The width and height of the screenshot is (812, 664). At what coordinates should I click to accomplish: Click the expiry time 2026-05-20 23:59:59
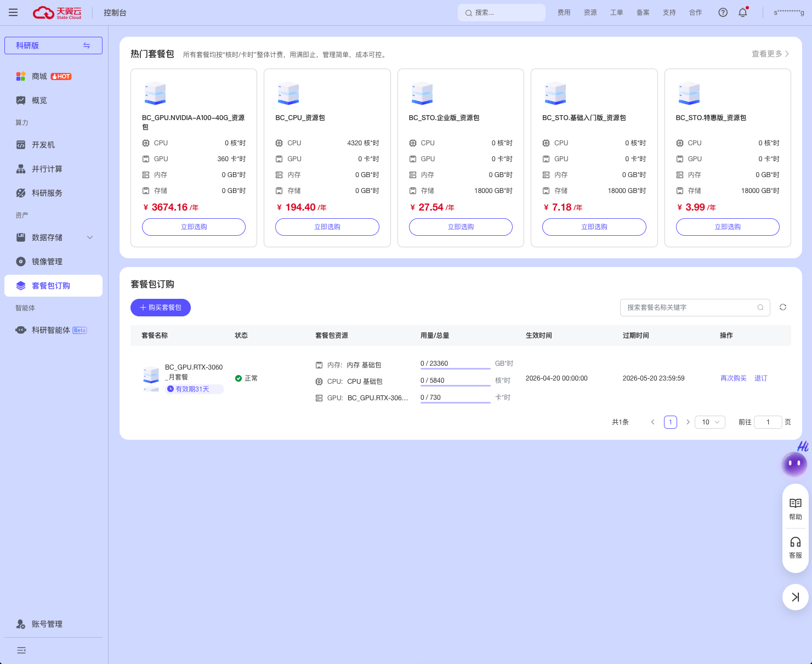[654, 378]
